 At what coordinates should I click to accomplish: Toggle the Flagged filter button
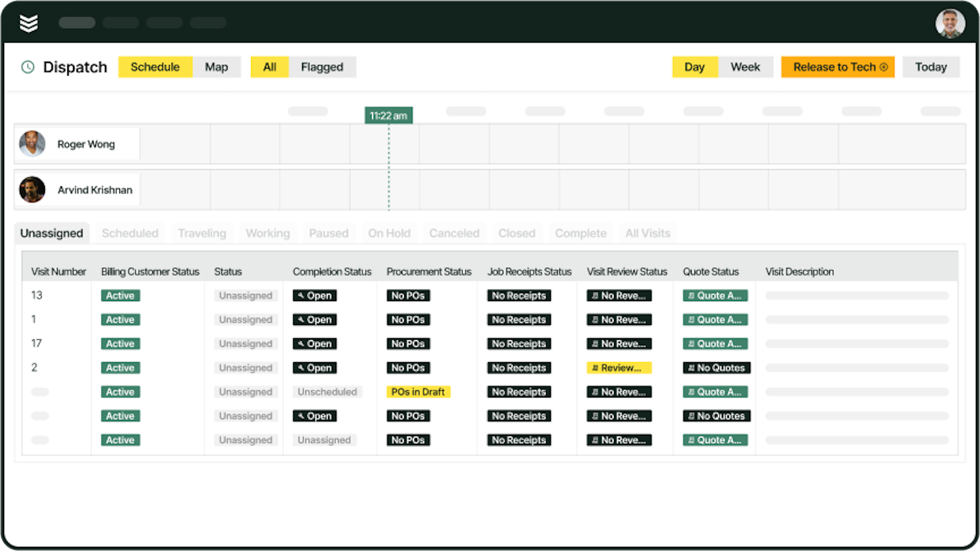(322, 67)
